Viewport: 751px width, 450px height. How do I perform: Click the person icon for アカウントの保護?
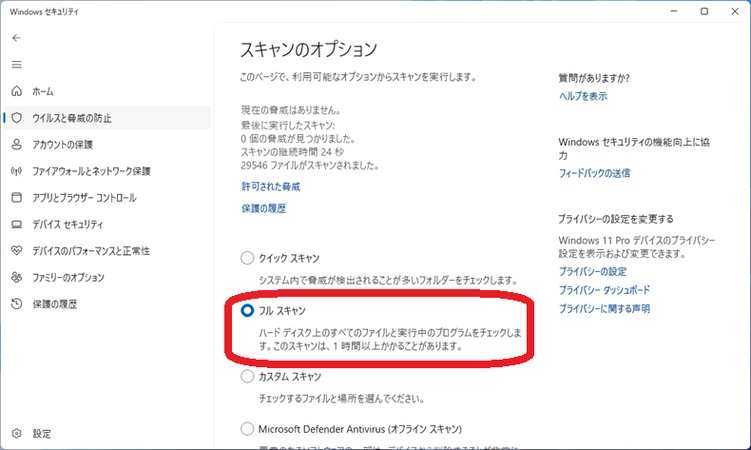[17, 144]
